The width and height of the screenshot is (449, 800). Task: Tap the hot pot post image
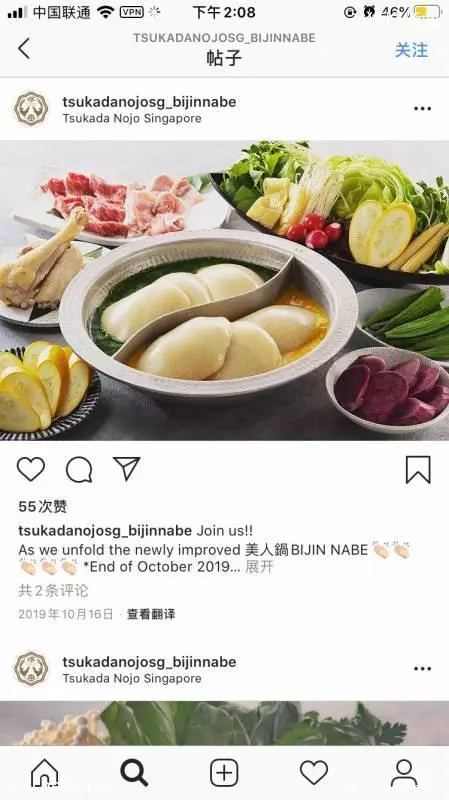[224, 290]
